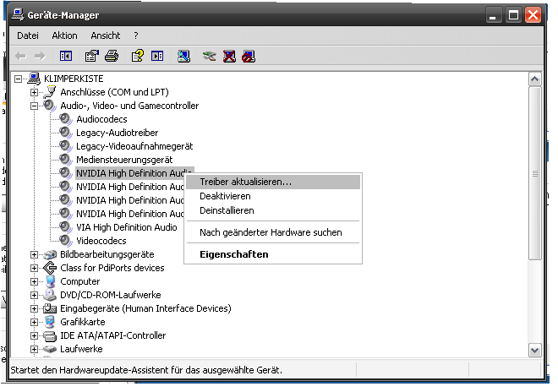The width and height of the screenshot is (558, 392).
Task: Click the vertical scrollbar thumb
Action: [534, 173]
